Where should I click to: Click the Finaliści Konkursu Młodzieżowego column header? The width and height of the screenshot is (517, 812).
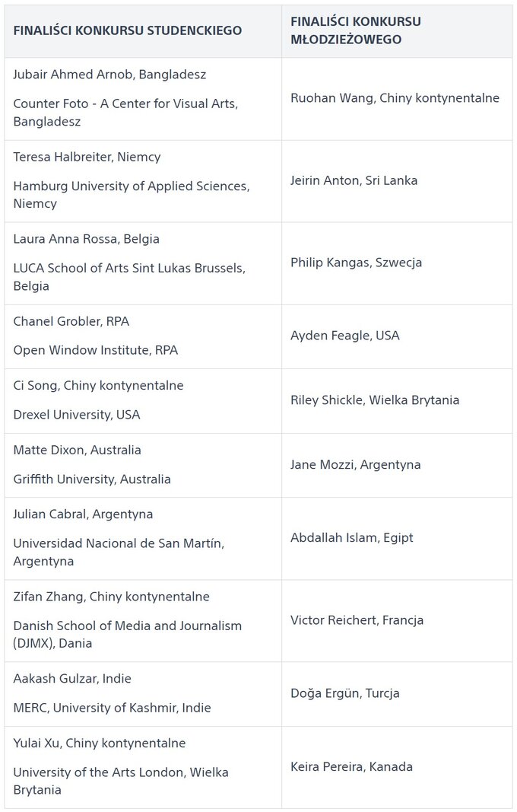tap(356, 30)
